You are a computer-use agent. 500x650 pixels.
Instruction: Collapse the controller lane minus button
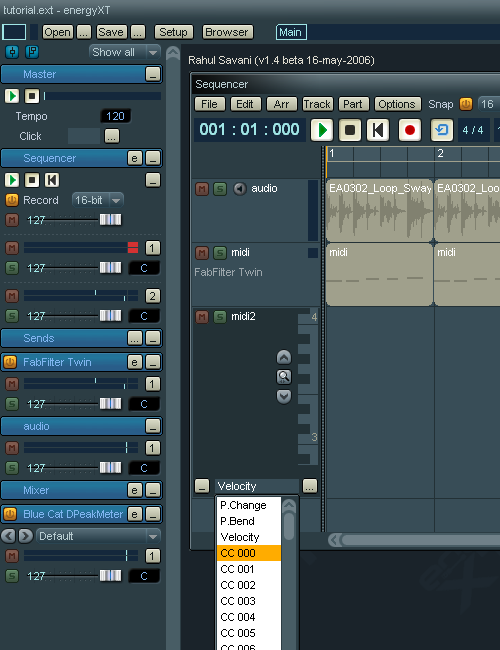(x=202, y=486)
